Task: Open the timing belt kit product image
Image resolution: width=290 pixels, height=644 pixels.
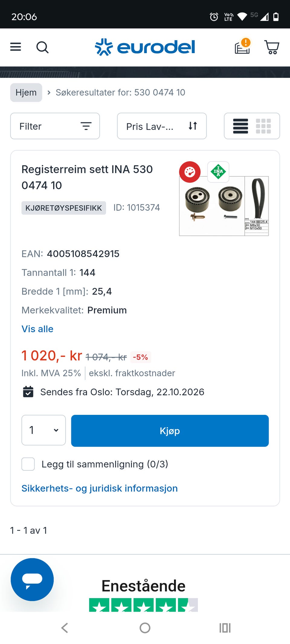Action: coord(224,206)
